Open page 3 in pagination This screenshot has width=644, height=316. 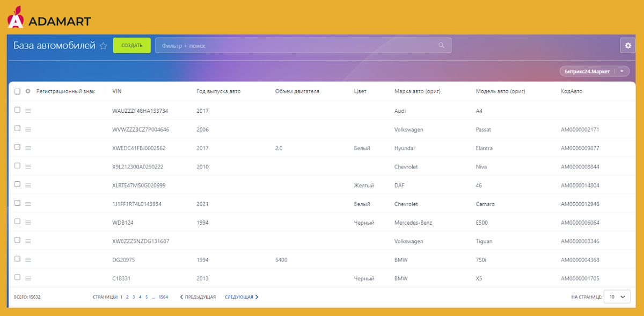(x=134, y=297)
